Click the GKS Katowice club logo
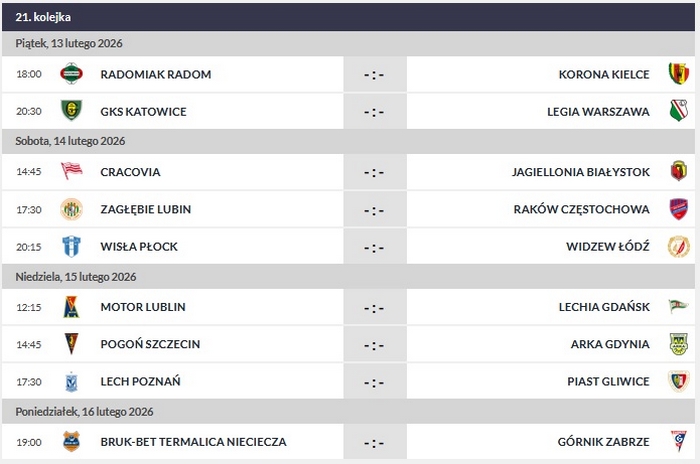The height and width of the screenshot is (464, 700). 71,111
